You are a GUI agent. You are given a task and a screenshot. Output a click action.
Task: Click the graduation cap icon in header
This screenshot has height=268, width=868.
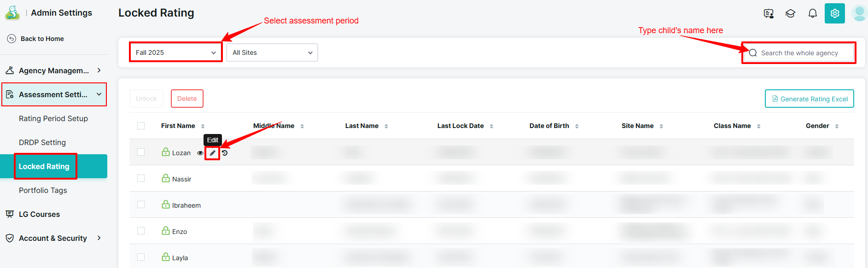coord(791,13)
